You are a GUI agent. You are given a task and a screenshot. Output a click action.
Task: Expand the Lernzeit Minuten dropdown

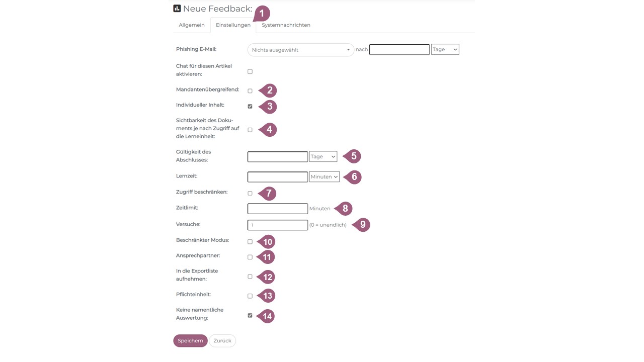pos(325,176)
